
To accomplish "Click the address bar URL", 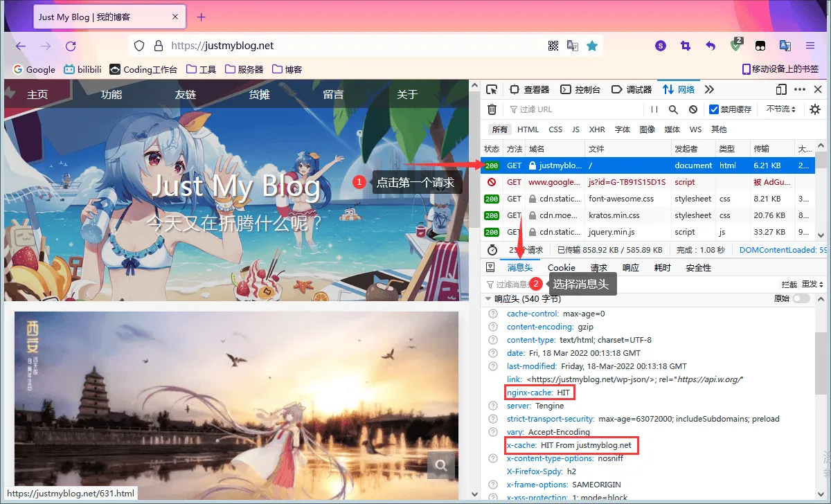I will point(222,46).
